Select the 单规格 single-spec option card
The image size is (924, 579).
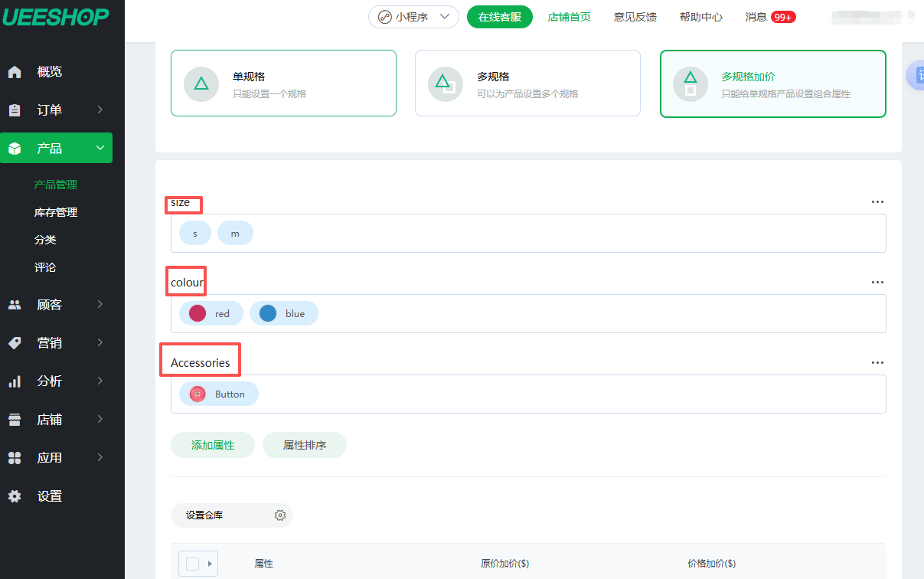click(x=283, y=83)
